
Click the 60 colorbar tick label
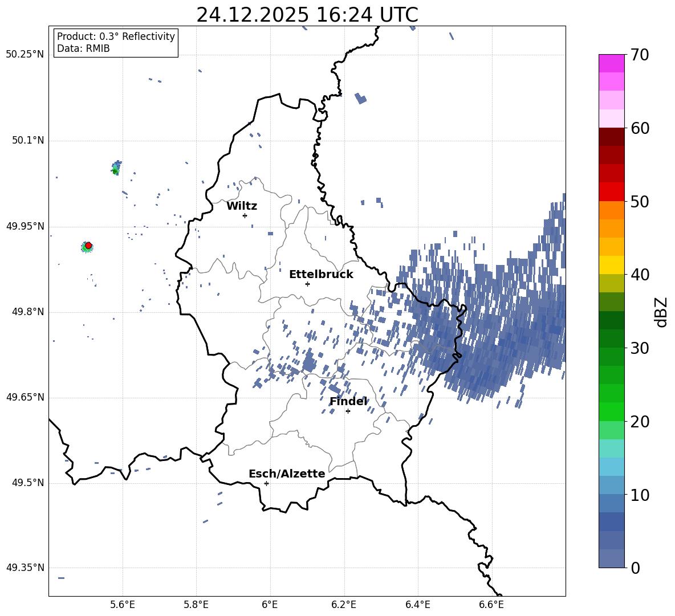click(640, 128)
